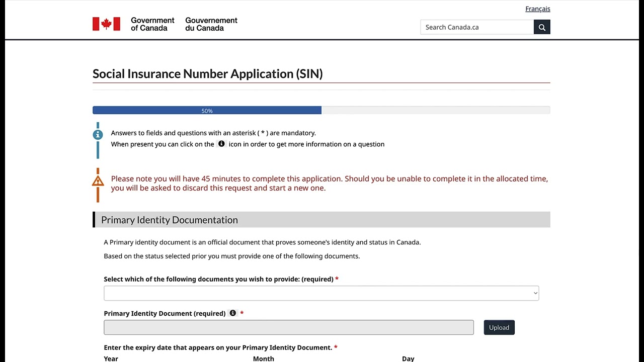Click the Gouvernement du Canada wordmark

pos(211,24)
